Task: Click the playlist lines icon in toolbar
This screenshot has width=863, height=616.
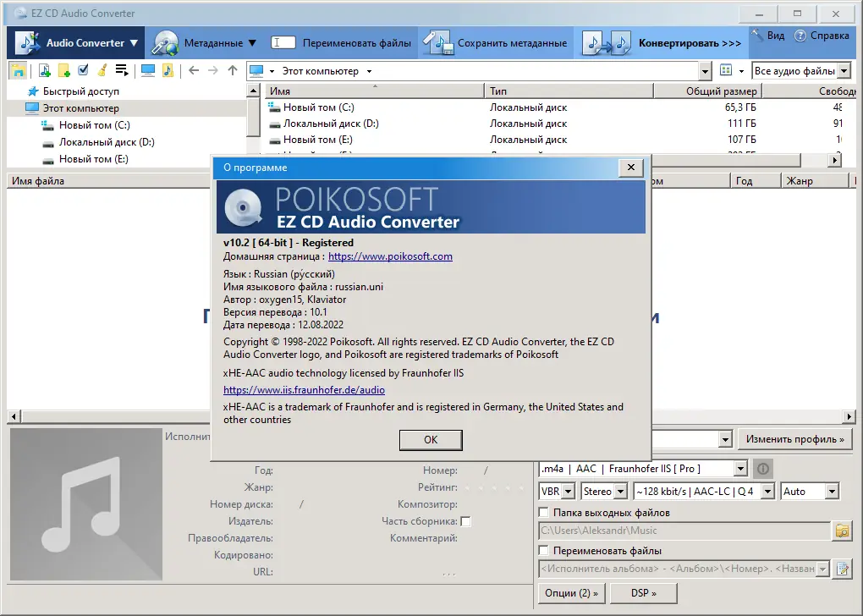Action: (x=122, y=70)
